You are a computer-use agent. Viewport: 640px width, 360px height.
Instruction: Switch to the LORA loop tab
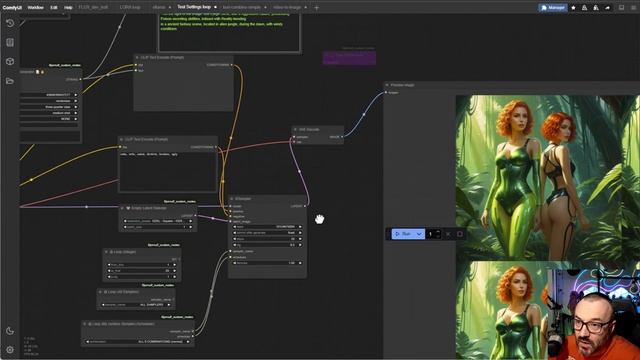point(130,7)
